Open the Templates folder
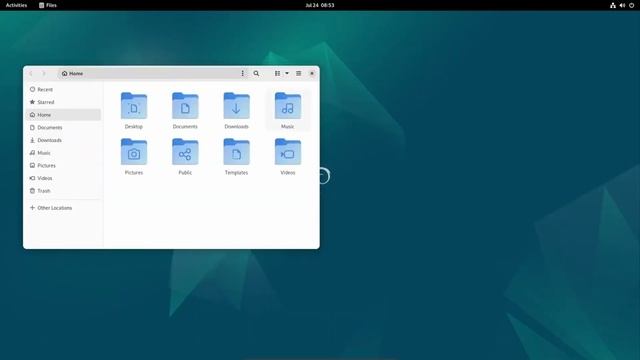640x360 pixels. point(236,156)
